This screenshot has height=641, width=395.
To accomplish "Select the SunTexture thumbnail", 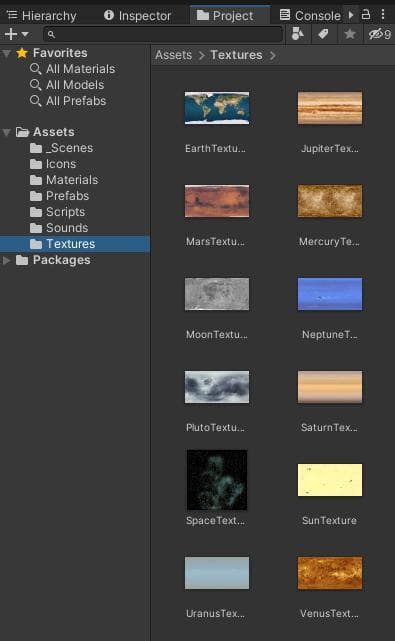I will click(x=330, y=480).
